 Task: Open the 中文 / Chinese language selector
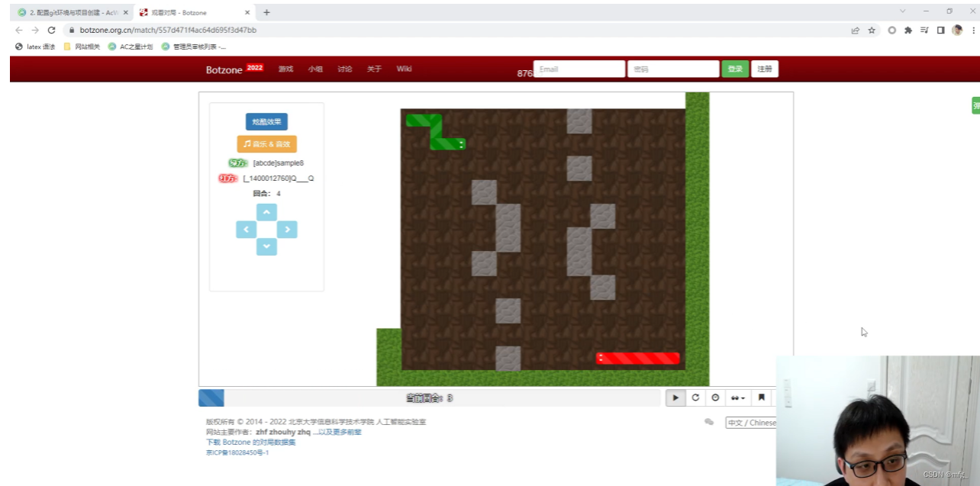click(751, 423)
